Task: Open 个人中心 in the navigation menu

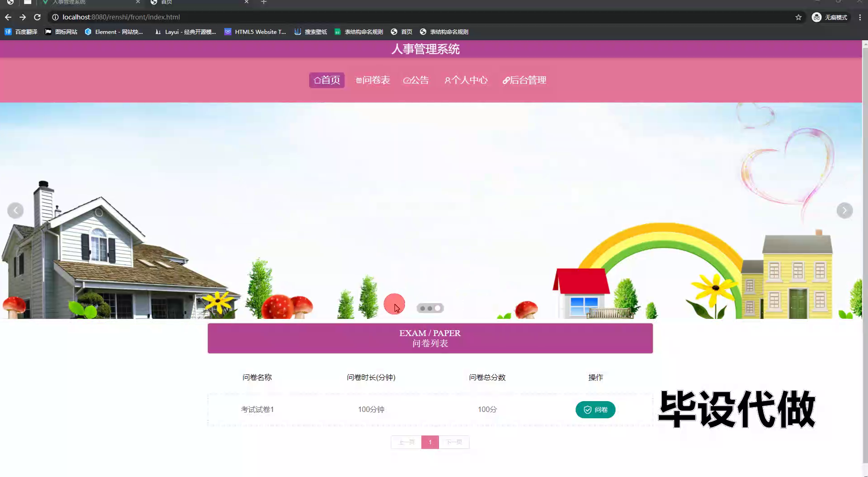Action: (x=466, y=80)
